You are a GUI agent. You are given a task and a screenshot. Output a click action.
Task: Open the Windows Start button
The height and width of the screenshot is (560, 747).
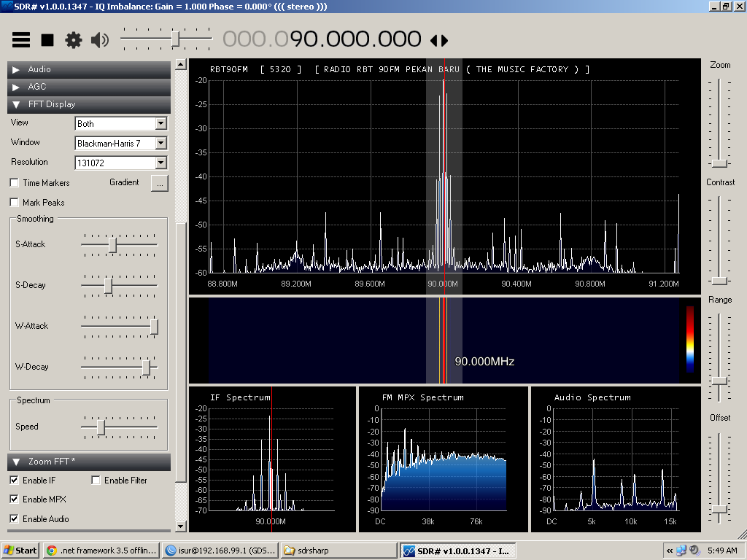click(20, 551)
